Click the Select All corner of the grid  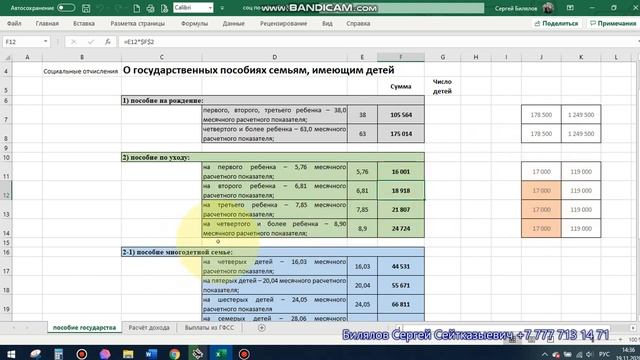click(7, 57)
